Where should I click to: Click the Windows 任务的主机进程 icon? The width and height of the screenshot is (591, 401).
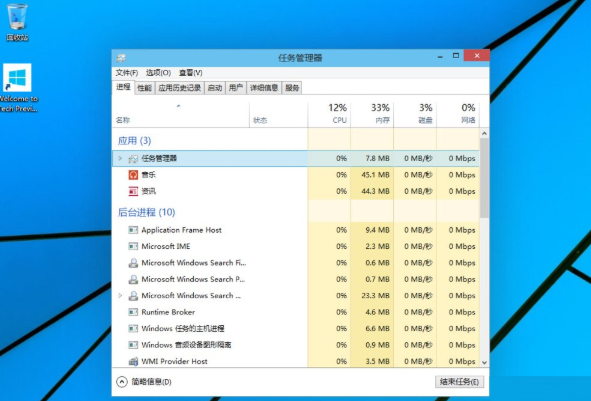(x=133, y=329)
